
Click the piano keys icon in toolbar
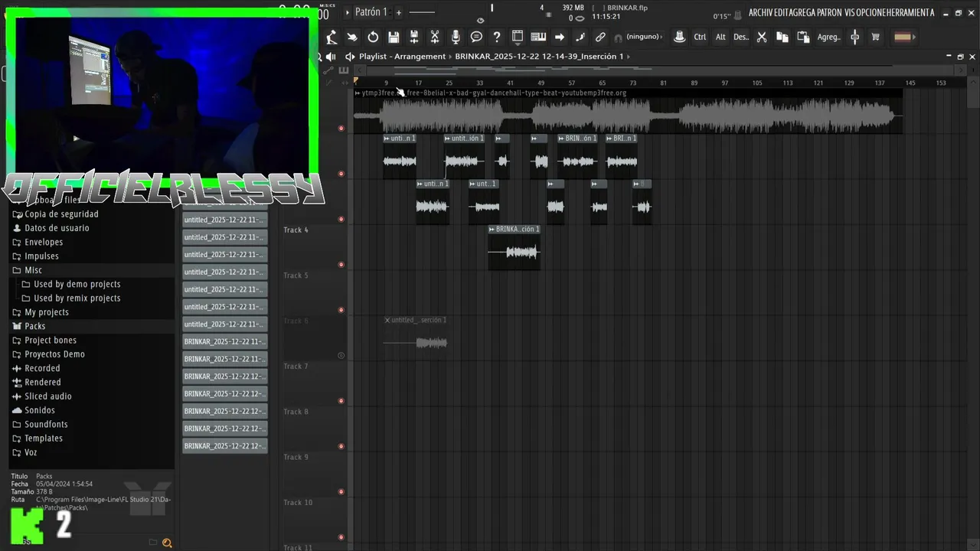point(538,37)
